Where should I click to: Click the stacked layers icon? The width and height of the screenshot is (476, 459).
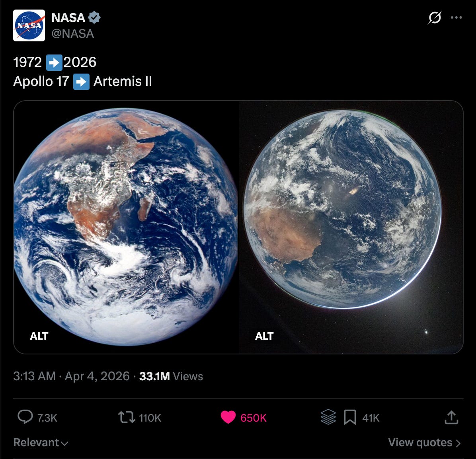click(328, 417)
